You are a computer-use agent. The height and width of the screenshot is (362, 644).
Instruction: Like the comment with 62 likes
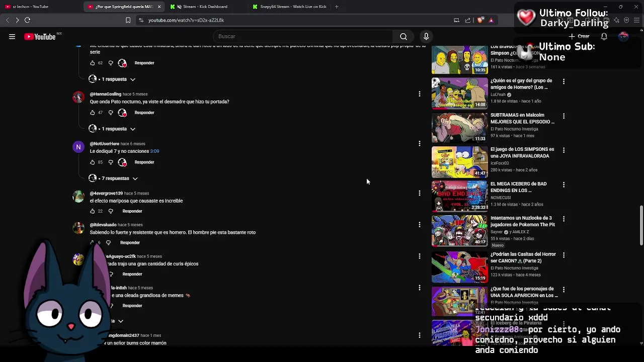[92, 63]
